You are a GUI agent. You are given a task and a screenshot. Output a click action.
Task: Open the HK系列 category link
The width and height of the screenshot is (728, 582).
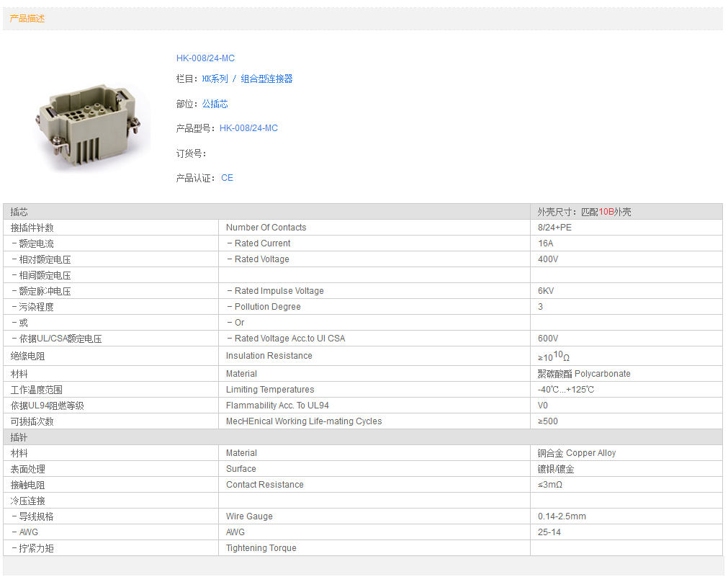(x=215, y=79)
